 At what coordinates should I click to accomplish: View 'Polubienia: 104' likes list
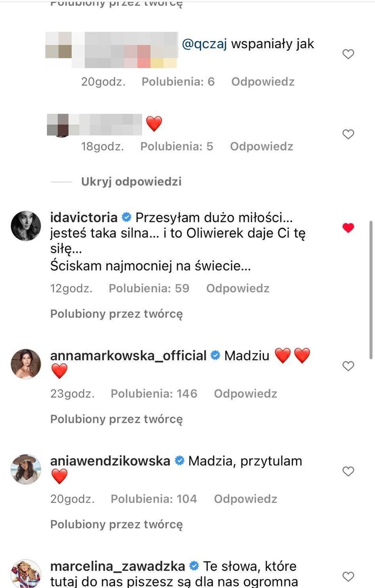154,499
